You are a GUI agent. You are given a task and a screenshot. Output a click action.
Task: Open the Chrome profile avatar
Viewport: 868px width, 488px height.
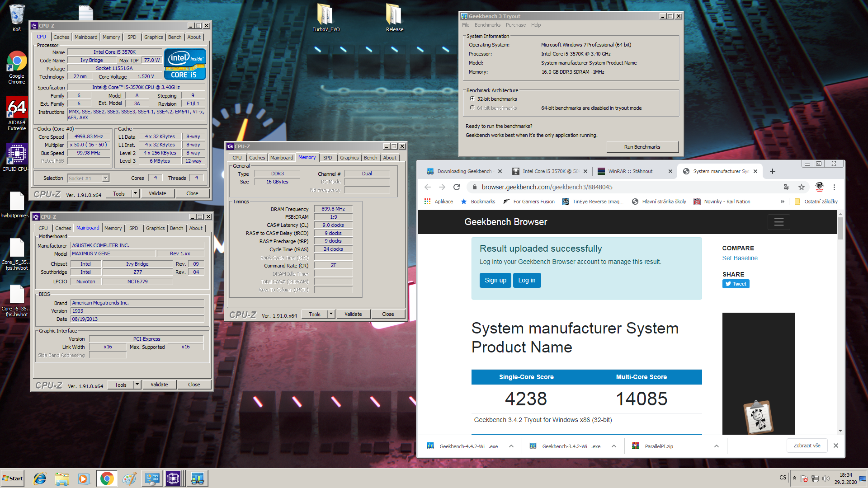point(819,187)
